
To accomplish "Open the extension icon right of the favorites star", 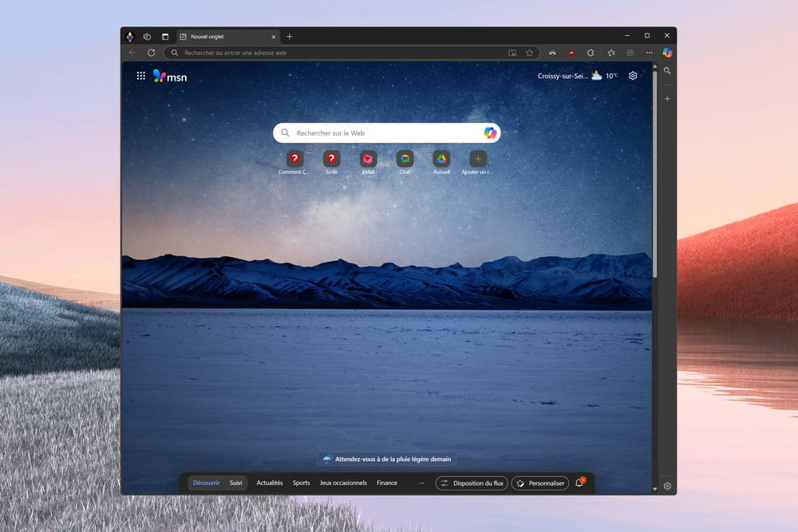I will pyautogui.click(x=552, y=53).
